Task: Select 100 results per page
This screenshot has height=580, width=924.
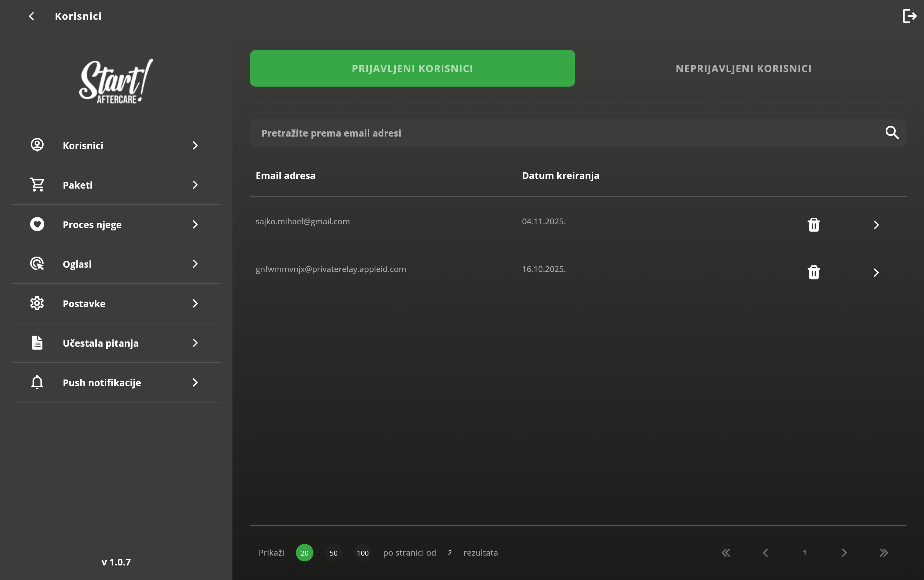Action: (362, 553)
